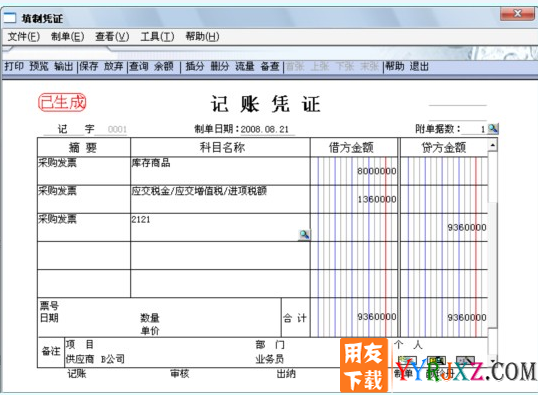Close the 填制凭证 window
The height and width of the screenshot is (395, 538).
point(517,14)
